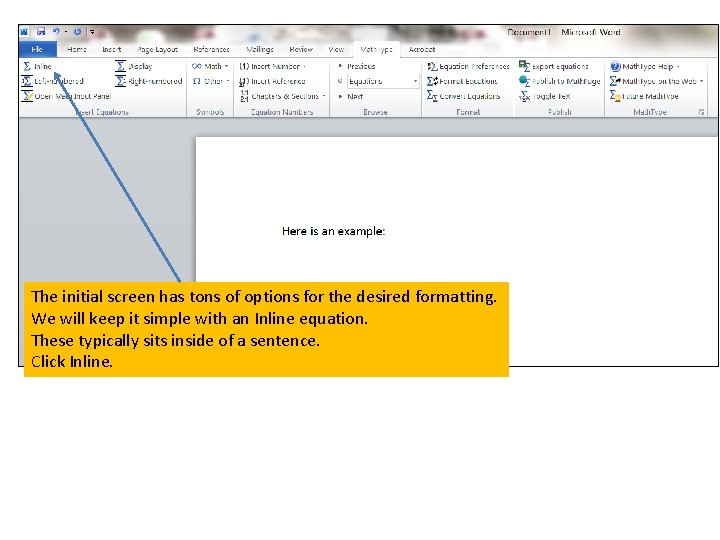Viewport: 720px width, 540px height.
Task: Switch to the Mailings tab
Action: coord(260,49)
